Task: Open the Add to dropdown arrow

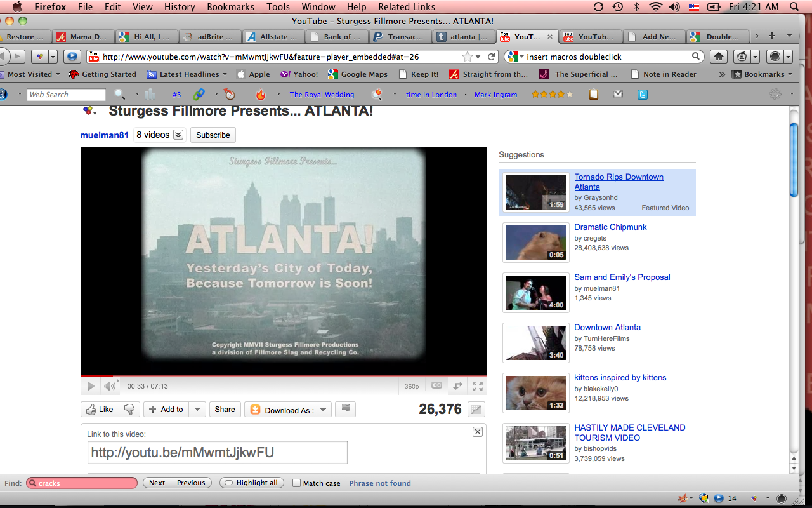Action: pyautogui.click(x=197, y=410)
